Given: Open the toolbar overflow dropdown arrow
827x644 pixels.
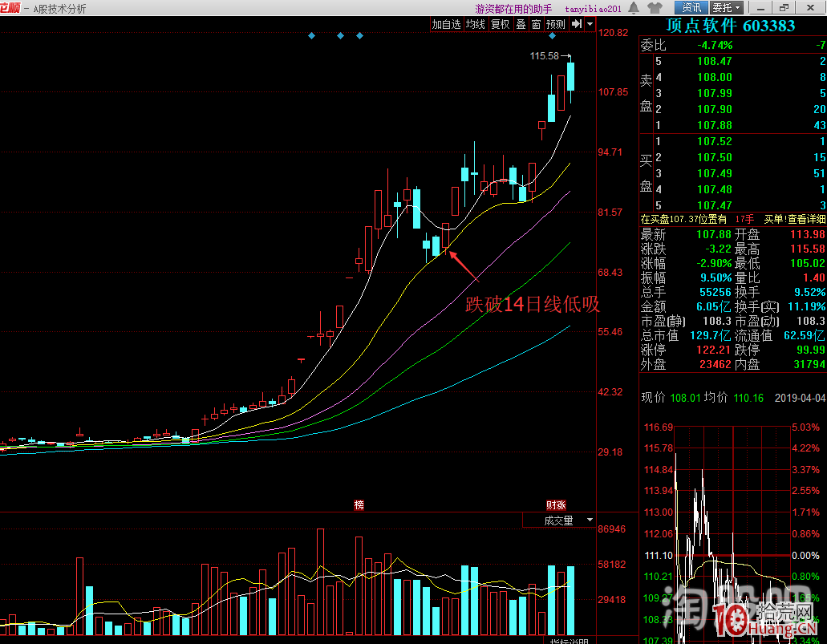Looking at the screenshot, I should point(590,24).
